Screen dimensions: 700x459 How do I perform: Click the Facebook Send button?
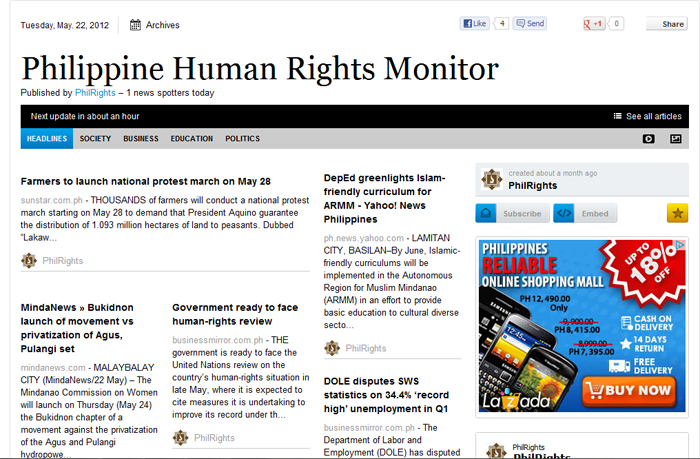click(x=531, y=23)
